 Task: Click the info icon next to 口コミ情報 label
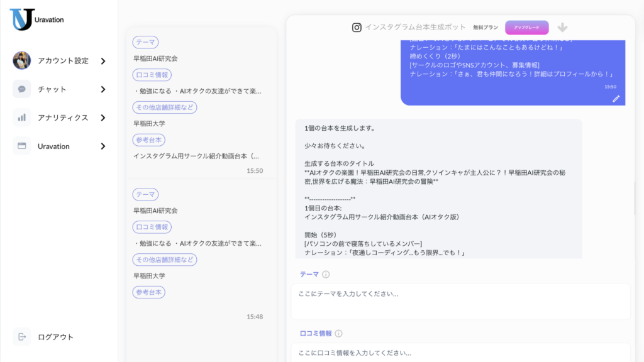pyautogui.click(x=338, y=334)
